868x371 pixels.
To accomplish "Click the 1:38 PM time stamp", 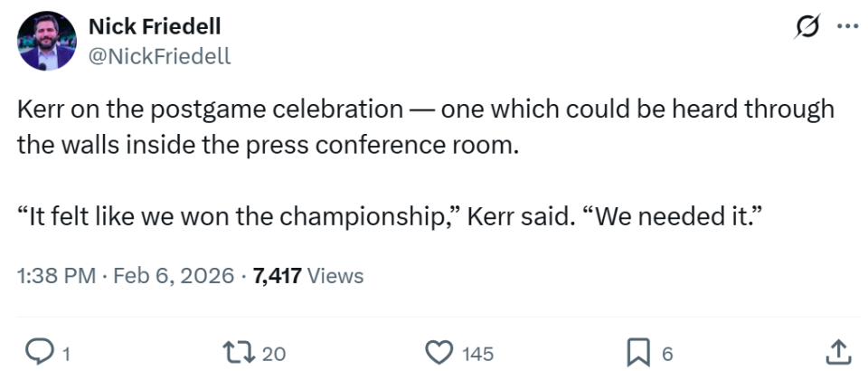I will tap(56, 276).
